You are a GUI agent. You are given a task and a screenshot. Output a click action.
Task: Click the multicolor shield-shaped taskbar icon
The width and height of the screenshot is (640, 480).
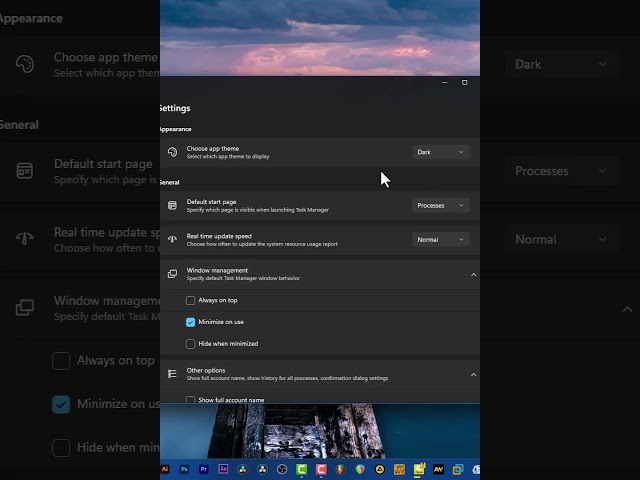360,469
